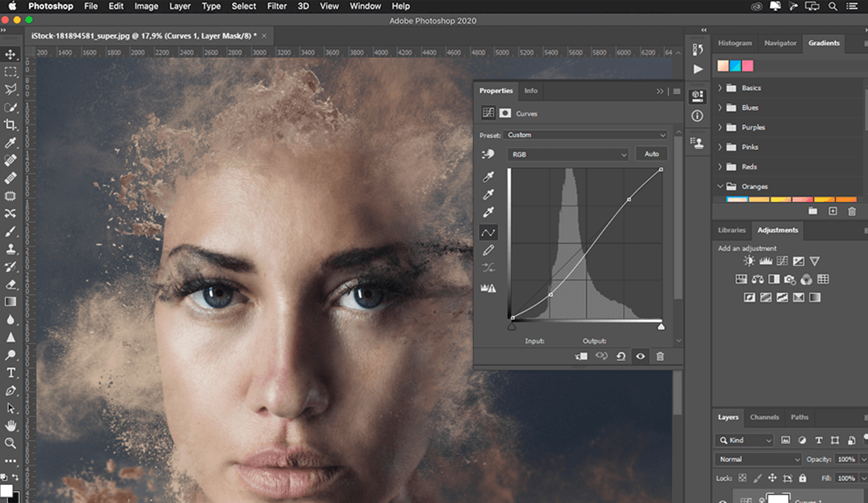This screenshot has width=868, height=503.
Task: Pick the Hand tool
Action: tap(10, 426)
